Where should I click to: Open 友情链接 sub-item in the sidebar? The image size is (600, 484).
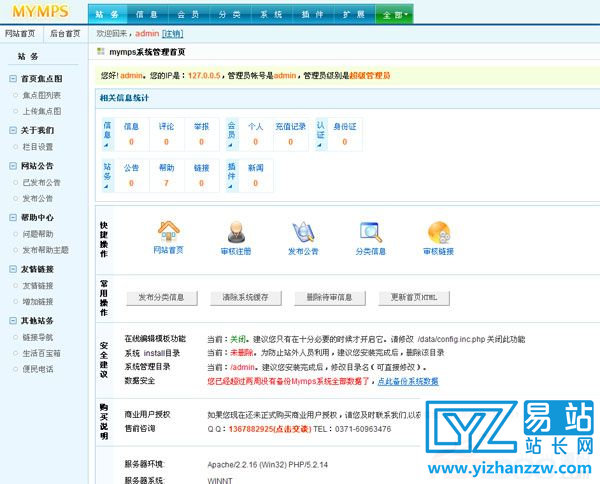click(x=38, y=285)
